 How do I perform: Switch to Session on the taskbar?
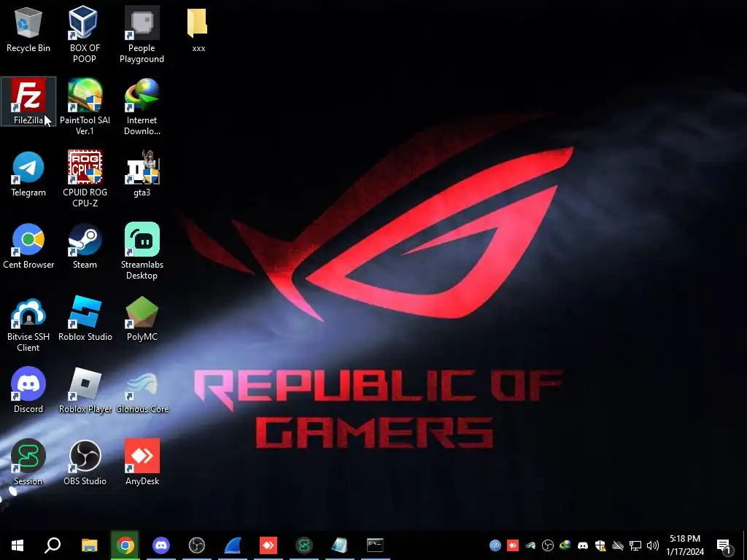pos(304,545)
